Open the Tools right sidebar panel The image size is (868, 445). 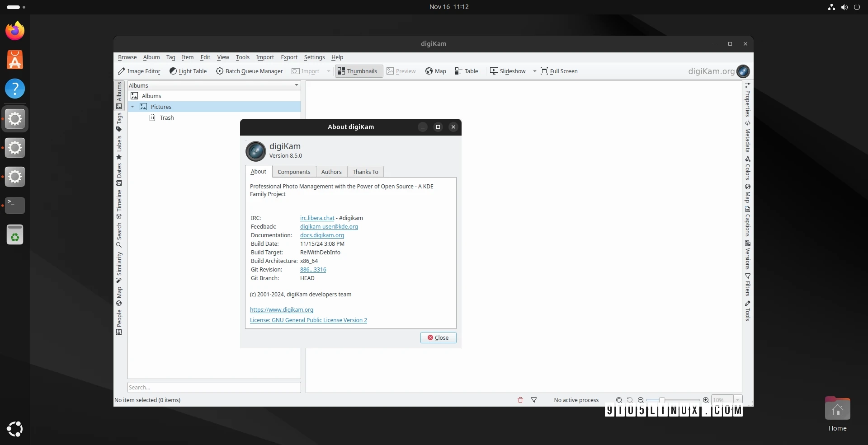pos(748,311)
